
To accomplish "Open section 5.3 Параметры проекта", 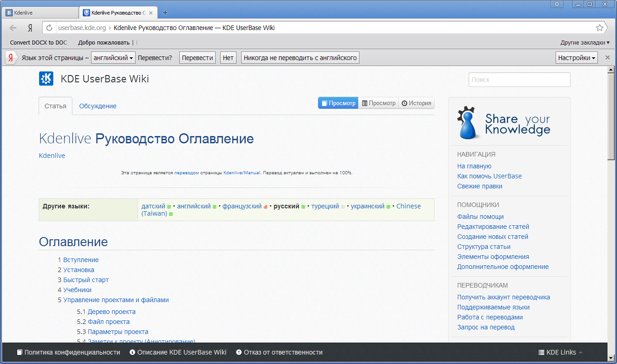I will click(x=118, y=332).
